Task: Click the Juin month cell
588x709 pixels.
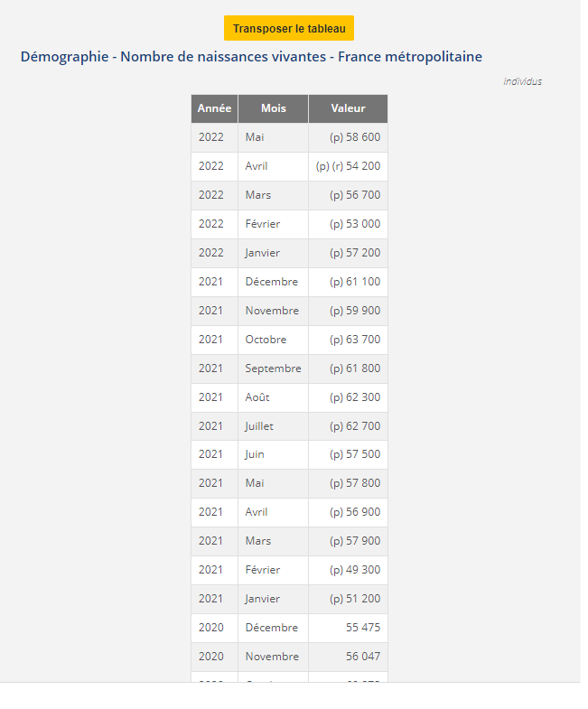Action: point(255,454)
